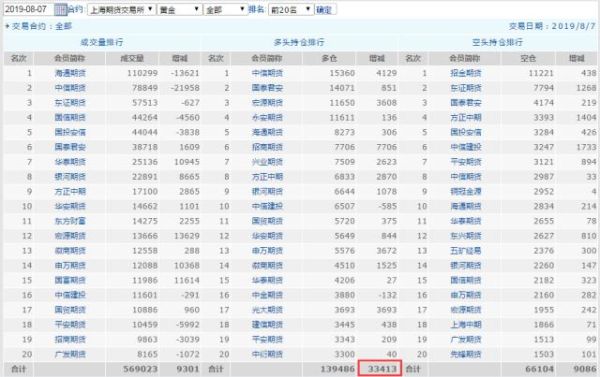
Task: Focus the 2019-08-07 date input field
Action: 28,10
